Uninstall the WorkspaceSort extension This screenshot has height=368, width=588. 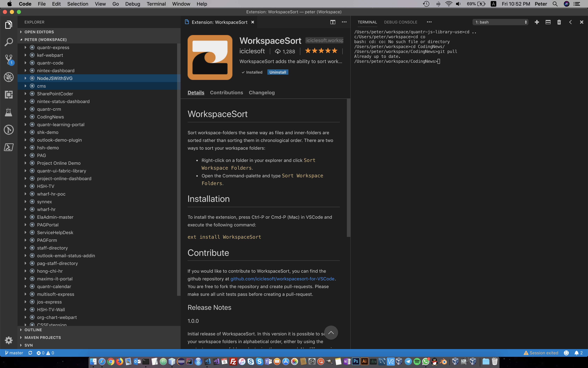point(278,72)
